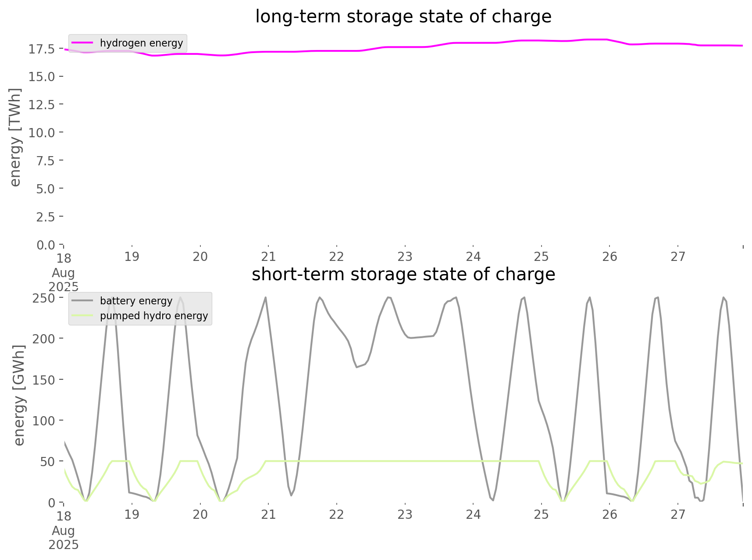Click date 23 on the lower chart axis
The height and width of the screenshot is (560, 752).
click(x=405, y=514)
